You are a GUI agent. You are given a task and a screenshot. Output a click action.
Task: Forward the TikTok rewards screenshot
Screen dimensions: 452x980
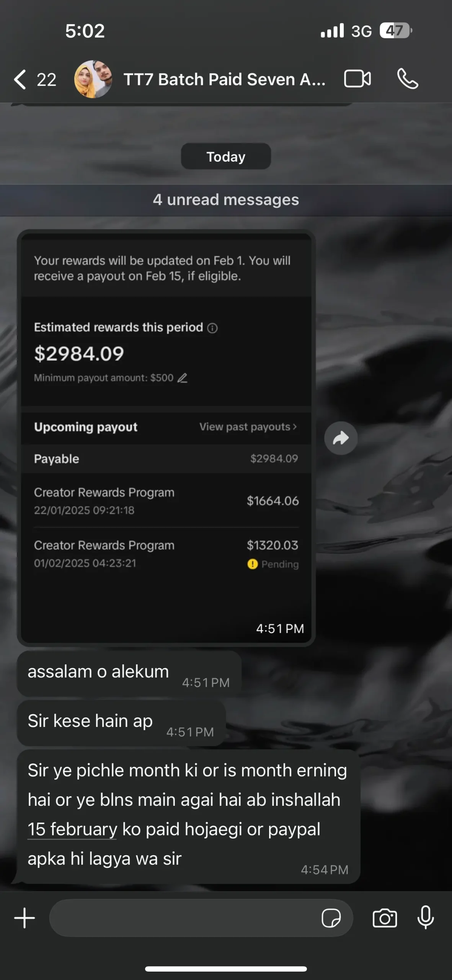pos(340,438)
